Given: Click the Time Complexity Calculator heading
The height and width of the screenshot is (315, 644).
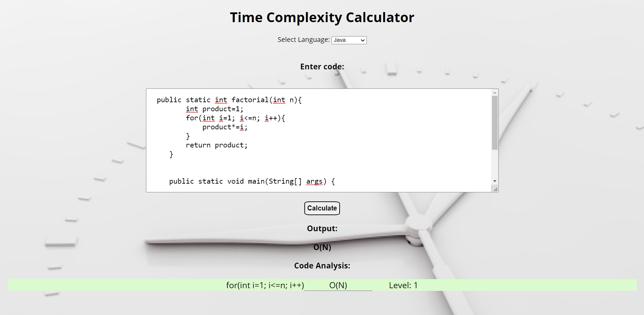Looking at the screenshot, I should point(322,17).
